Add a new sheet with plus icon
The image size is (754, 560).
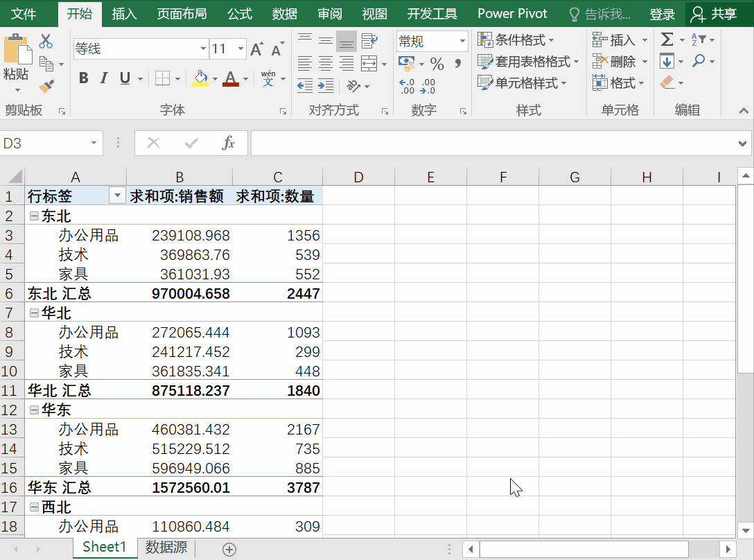point(229,550)
